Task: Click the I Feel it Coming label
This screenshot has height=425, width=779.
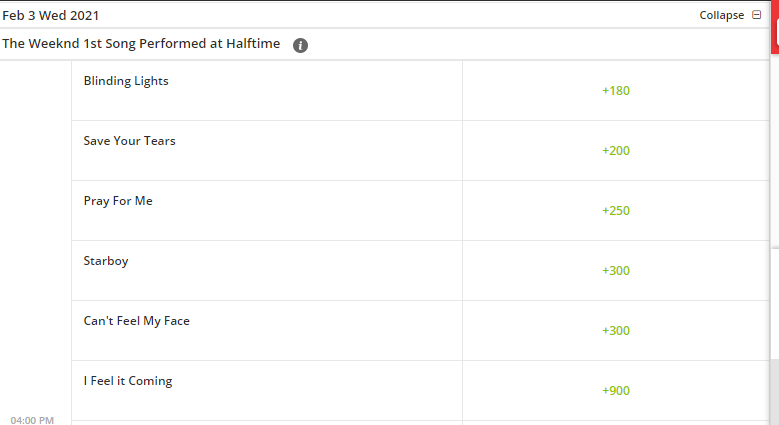Action: [128, 381]
